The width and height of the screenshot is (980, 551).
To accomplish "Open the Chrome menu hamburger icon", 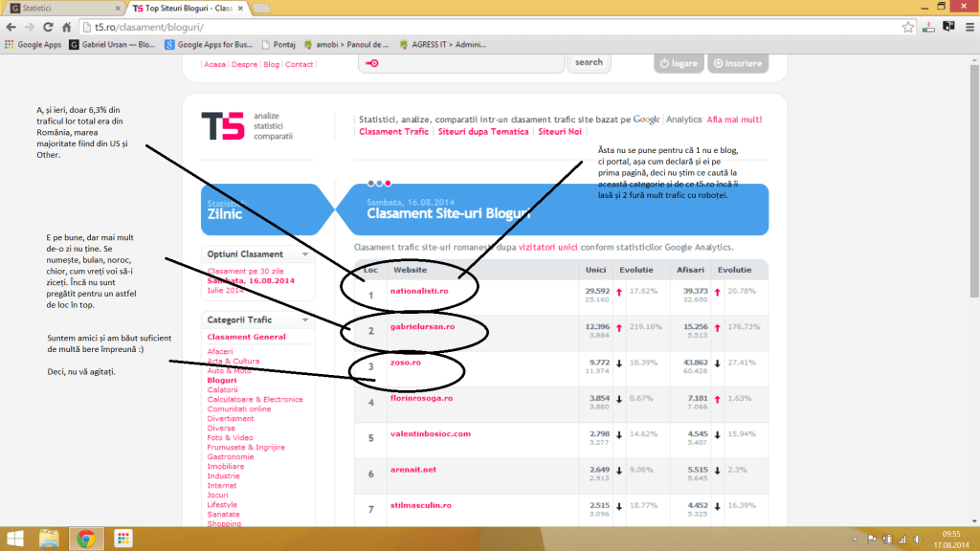I will pos(970,27).
